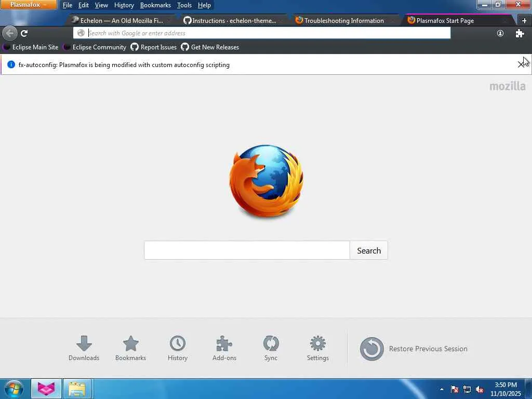The image size is (532, 399).
Task: Open the Tools menu
Action: point(184,5)
